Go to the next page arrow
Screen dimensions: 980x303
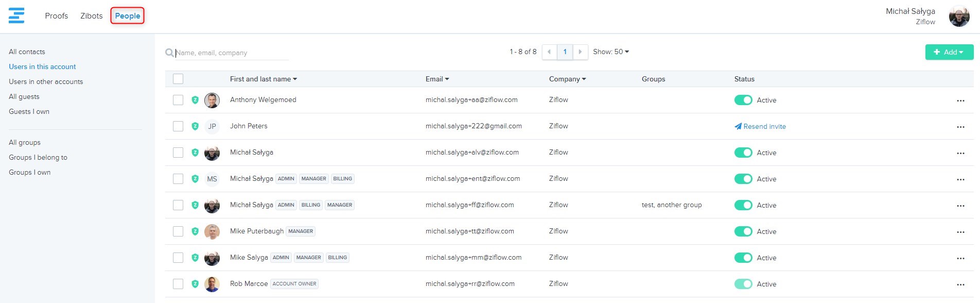580,52
